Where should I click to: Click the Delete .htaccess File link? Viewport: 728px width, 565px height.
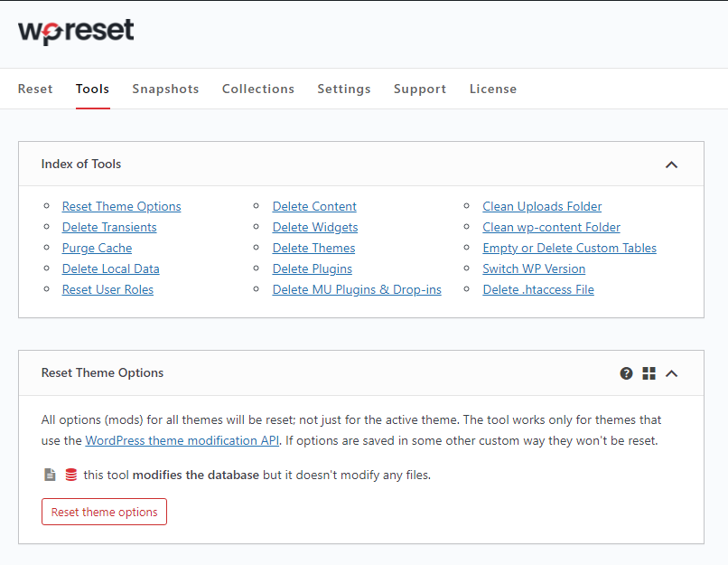(x=538, y=289)
